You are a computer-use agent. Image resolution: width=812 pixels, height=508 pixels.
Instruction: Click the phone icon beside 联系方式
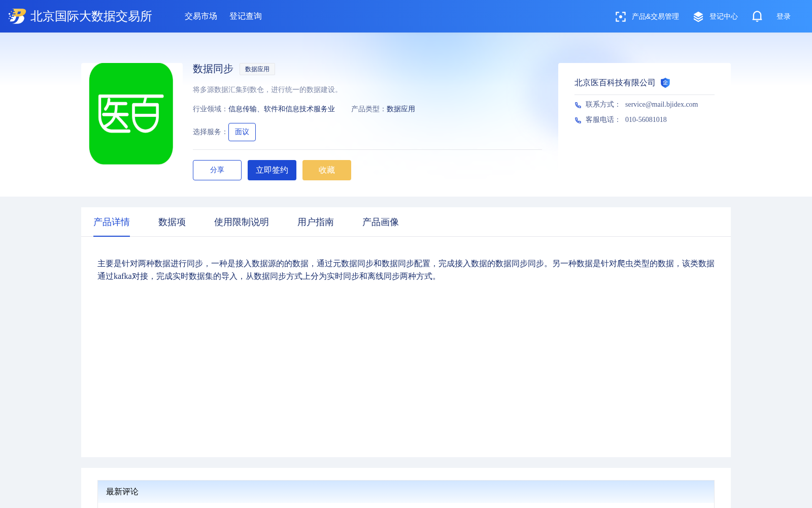click(578, 105)
